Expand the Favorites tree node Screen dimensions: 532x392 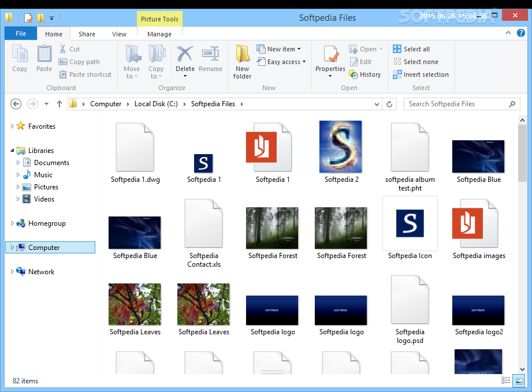point(12,126)
